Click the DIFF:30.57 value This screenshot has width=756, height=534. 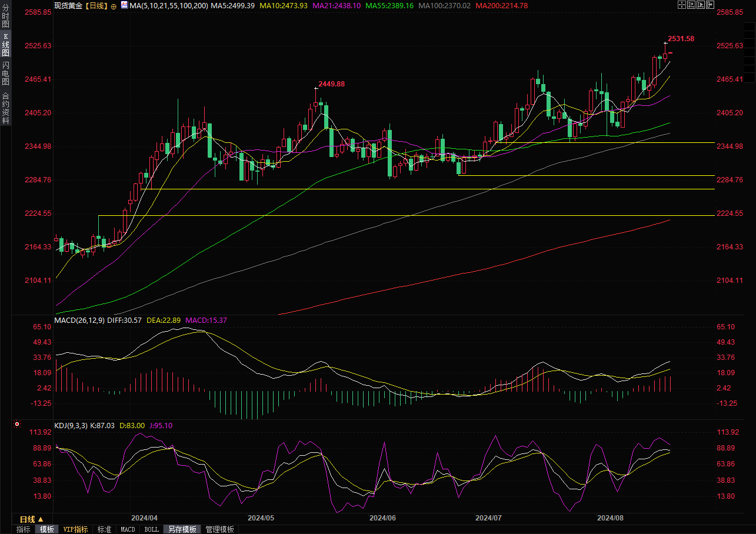click(125, 321)
